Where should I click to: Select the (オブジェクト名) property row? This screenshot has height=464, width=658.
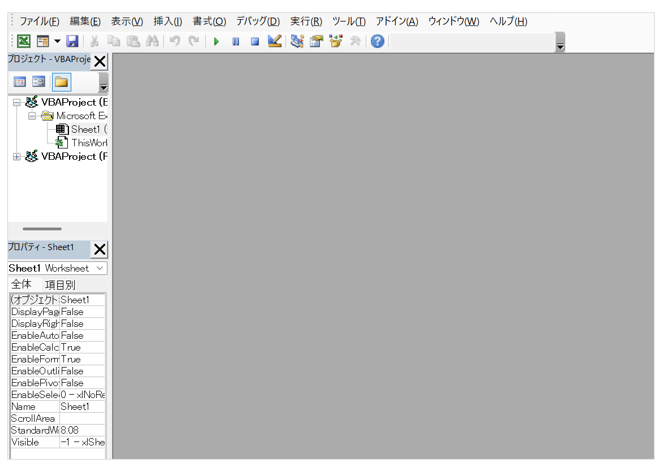tap(57, 300)
